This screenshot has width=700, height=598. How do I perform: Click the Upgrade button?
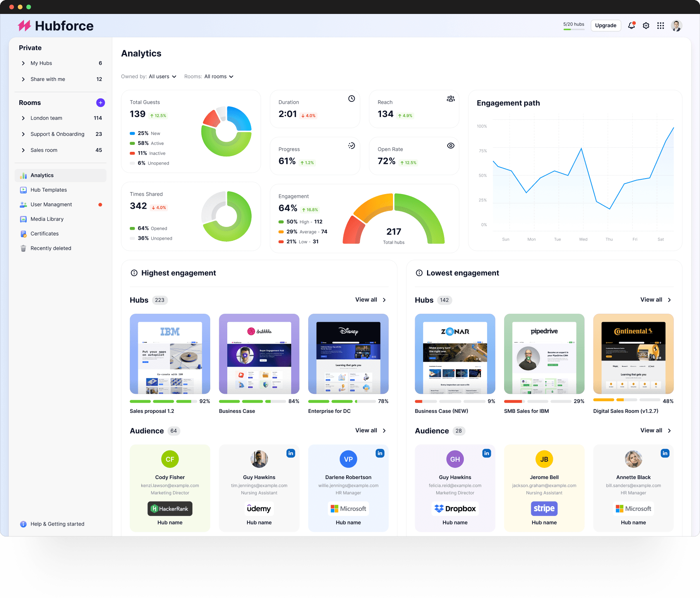(x=606, y=26)
